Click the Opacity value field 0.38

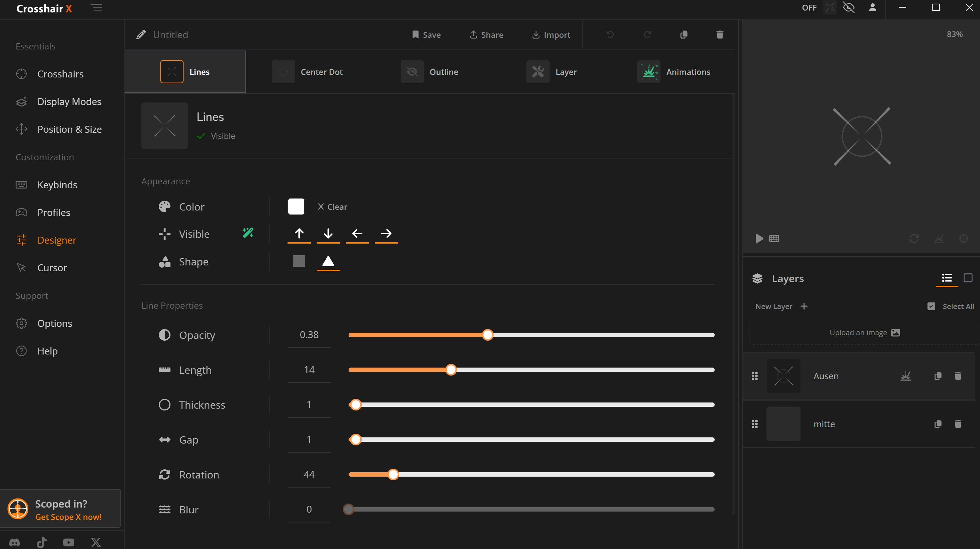tap(309, 335)
